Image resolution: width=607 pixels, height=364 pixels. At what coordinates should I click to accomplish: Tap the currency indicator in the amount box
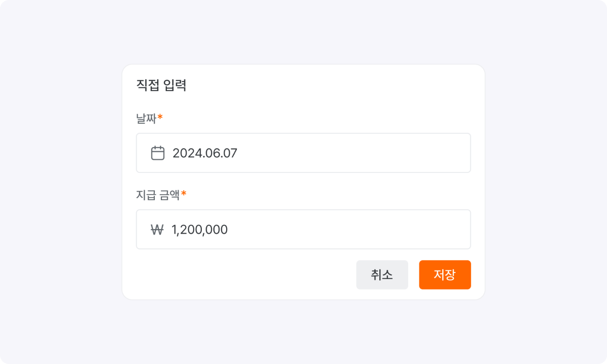click(x=158, y=229)
